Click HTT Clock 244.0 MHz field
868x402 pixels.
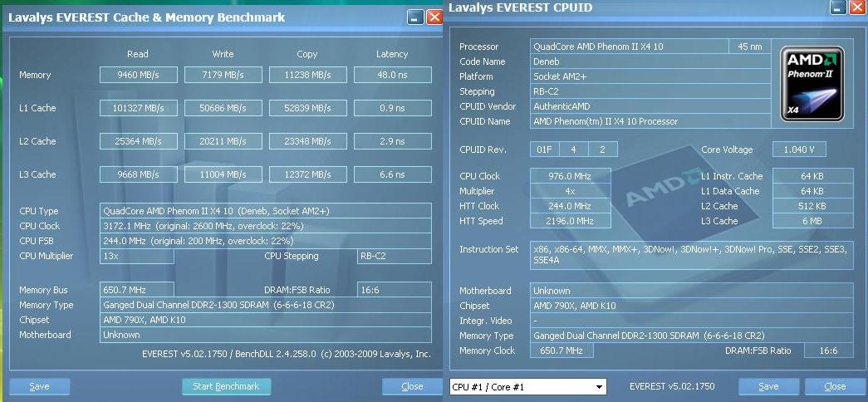tap(571, 206)
